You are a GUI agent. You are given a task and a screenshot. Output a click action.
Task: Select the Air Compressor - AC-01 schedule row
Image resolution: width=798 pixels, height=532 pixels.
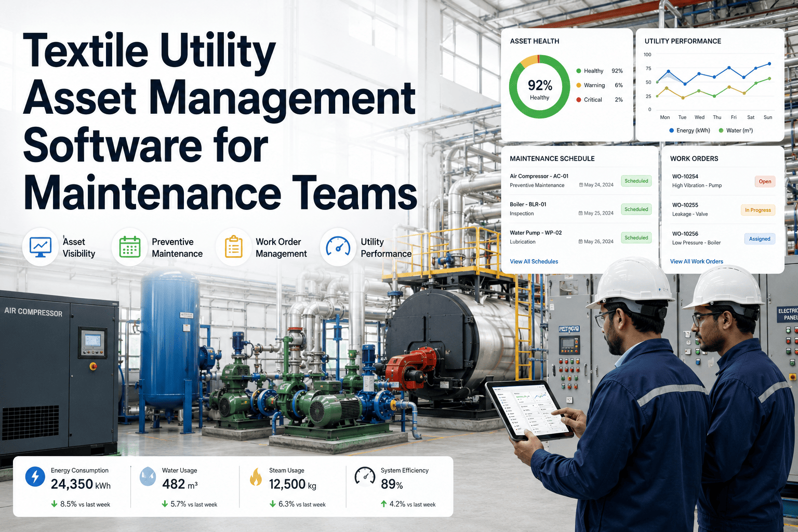pos(580,180)
